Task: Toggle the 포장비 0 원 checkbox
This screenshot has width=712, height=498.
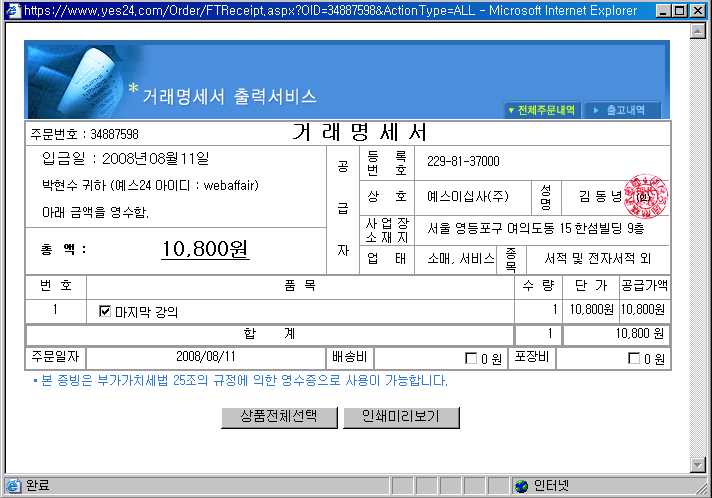Action: point(634,358)
